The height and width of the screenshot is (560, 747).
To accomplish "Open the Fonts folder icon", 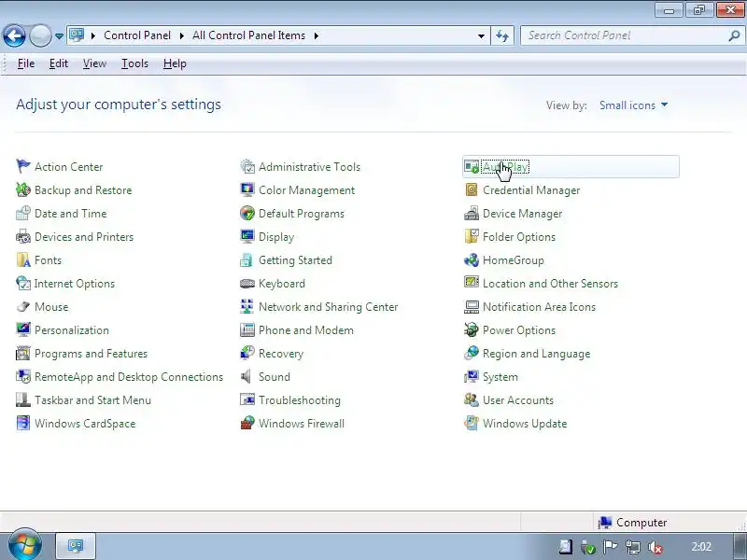I will pos(22,259).
